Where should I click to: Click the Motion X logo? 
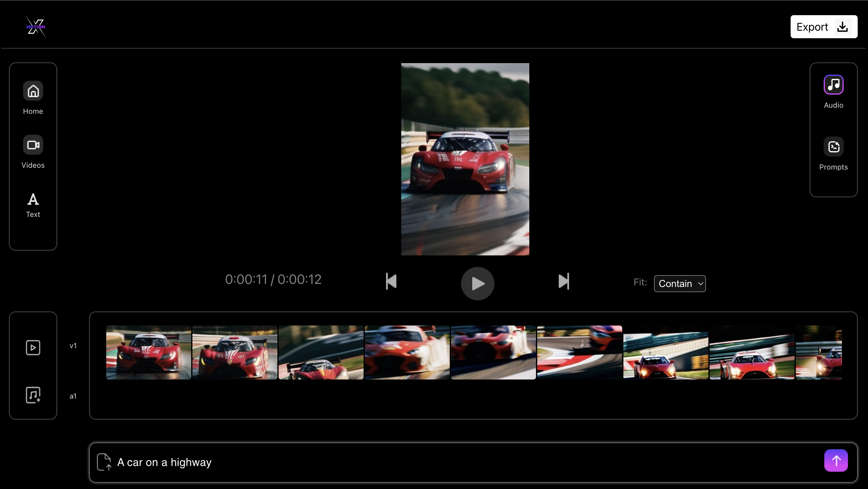point(36,27)
